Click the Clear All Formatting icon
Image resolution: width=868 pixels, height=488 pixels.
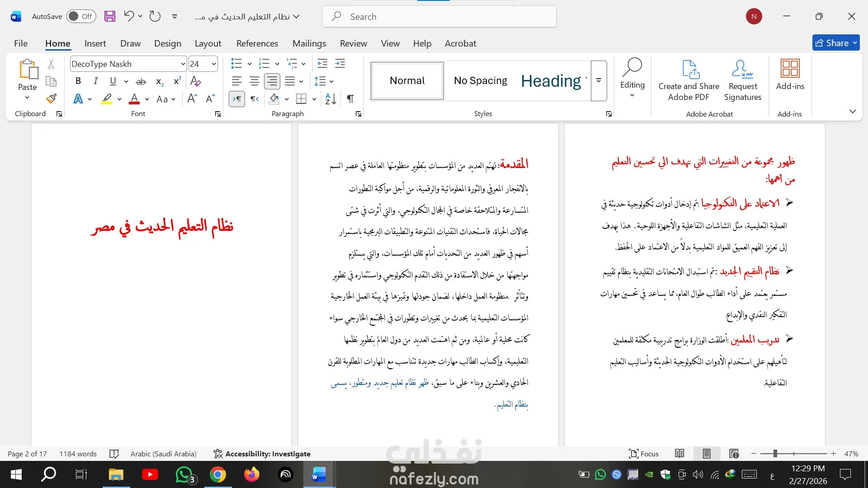tap(195, 81)
